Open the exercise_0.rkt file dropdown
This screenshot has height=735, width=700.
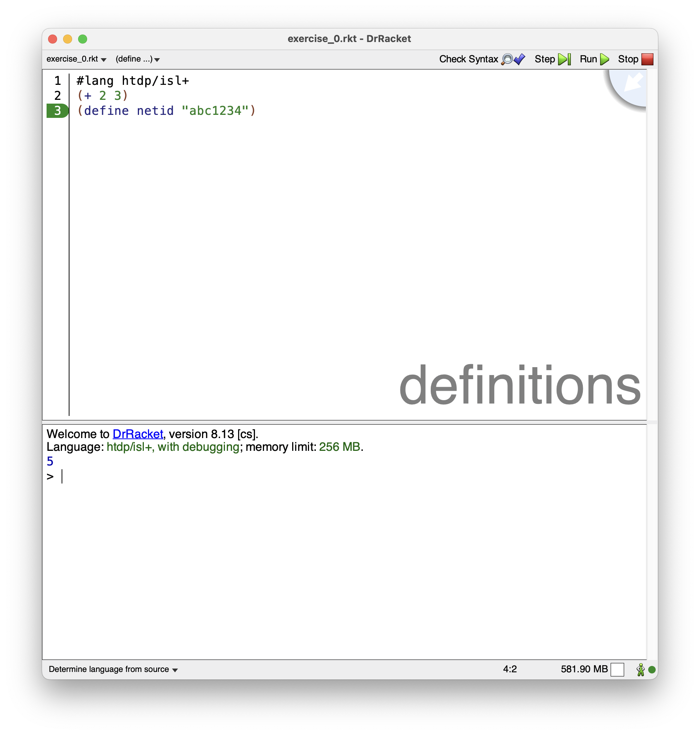pyautogui.click(x=76, y=59)
